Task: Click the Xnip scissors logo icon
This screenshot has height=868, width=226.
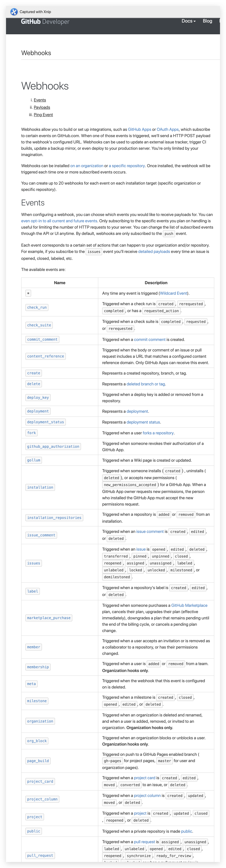Action: pyautogui.click(x=14, y=12)
